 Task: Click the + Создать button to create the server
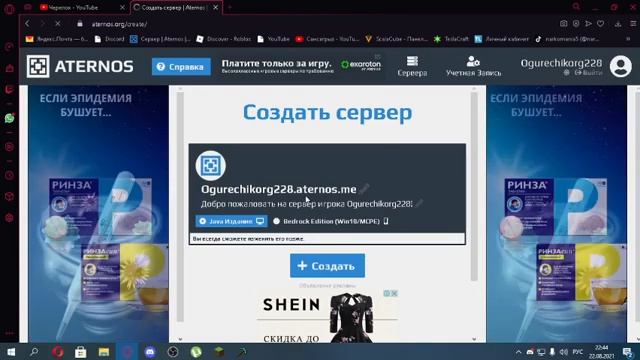pos(327,266)
